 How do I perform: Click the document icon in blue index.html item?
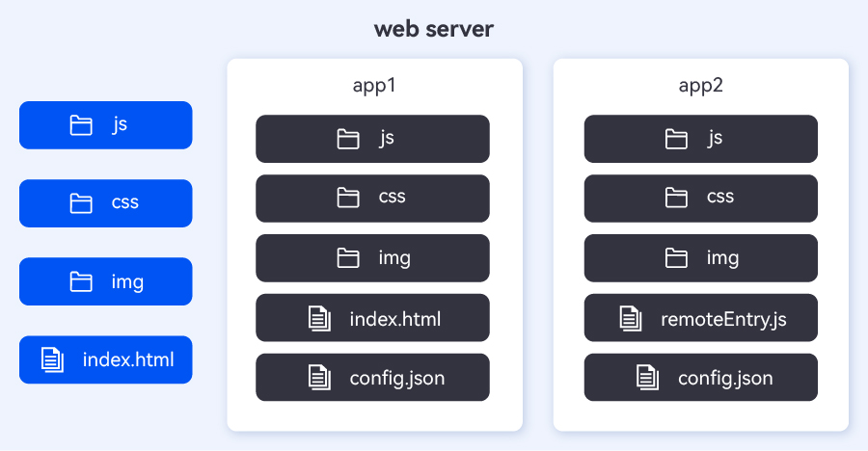[53, 360]
